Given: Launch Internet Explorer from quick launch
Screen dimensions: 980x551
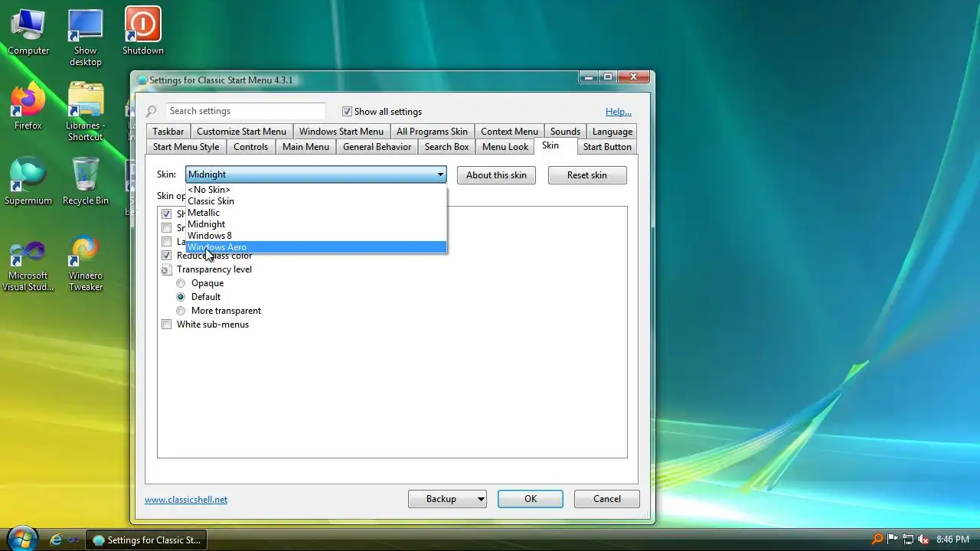Looking at the screenshot, I should (x=55, y=540).
